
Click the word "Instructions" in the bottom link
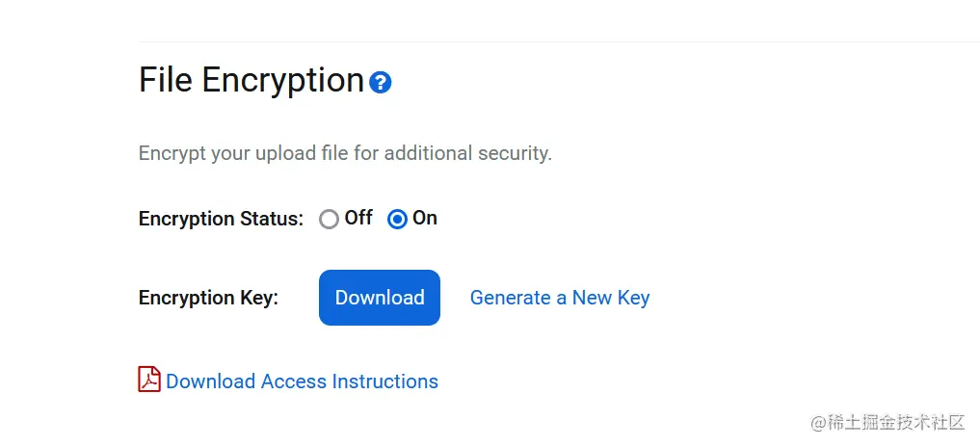(385, 381)
